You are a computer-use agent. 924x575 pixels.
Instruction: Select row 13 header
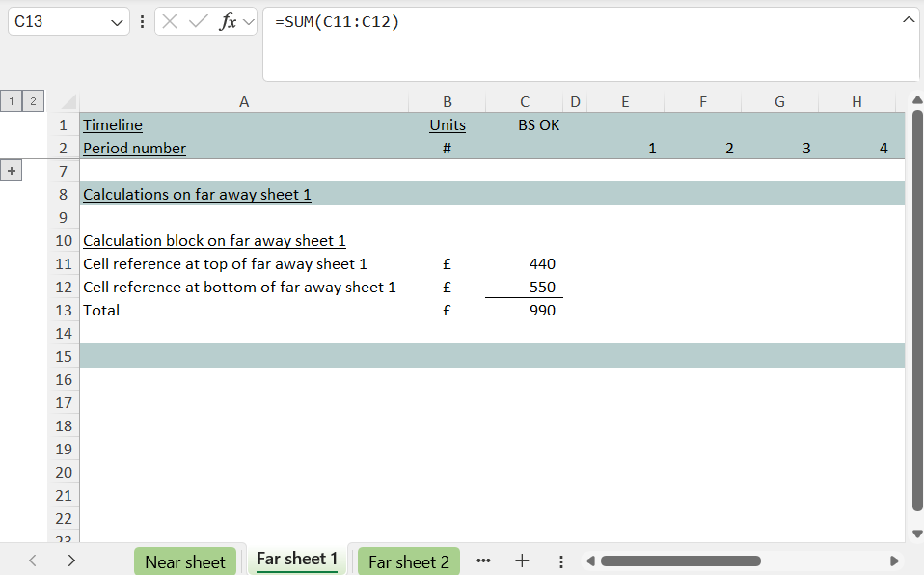[64, 310]
